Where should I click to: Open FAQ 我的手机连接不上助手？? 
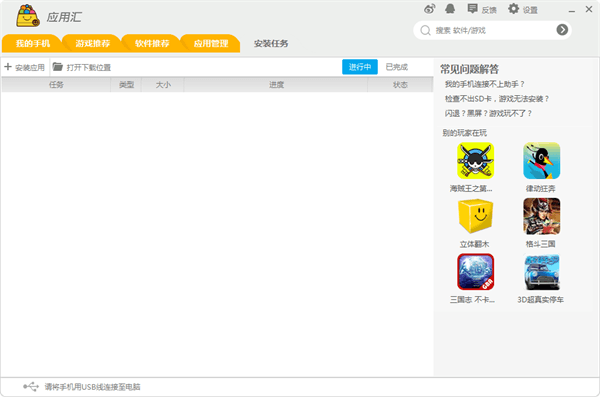pyautogui.click(x=484, y=84)
